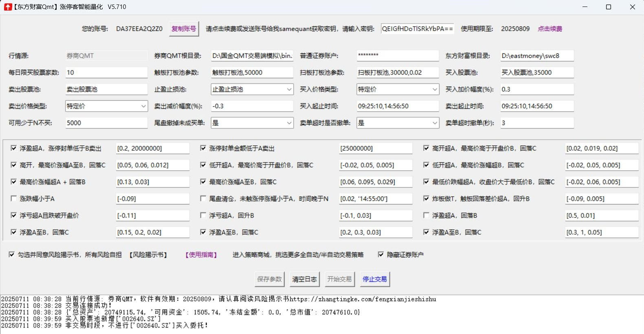Viewport: 644px width, 334px height.
Task: Click parameter field [0.02, 0.019, 0.02]
Action: (x=602, y=148)
